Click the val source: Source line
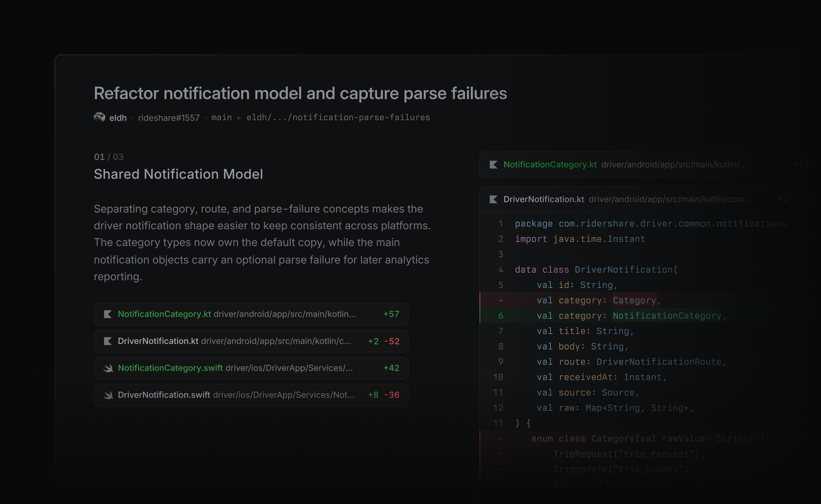 pyautogui.click(x=588, y=393)
